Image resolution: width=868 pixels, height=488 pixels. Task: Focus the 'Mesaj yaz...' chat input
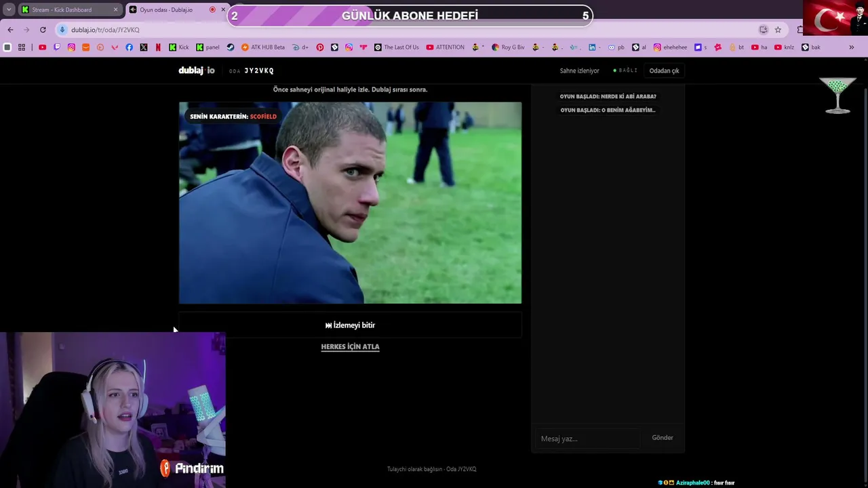pyautogui.click(x=587, y=439)
